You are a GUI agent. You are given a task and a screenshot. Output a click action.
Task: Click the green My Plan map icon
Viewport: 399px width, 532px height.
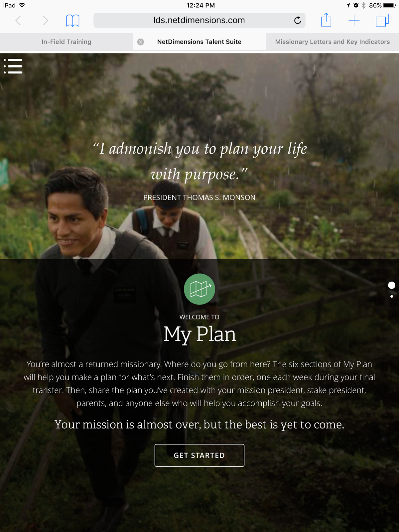click(199, 289)
